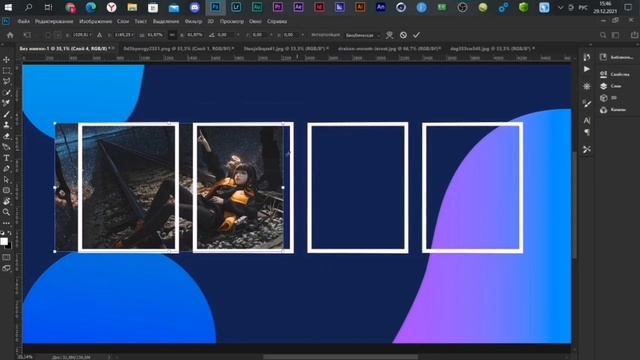This screenshot has height=360, width=640.
Task: Open the Просмотр menu
Action: [x=232, y=21]
